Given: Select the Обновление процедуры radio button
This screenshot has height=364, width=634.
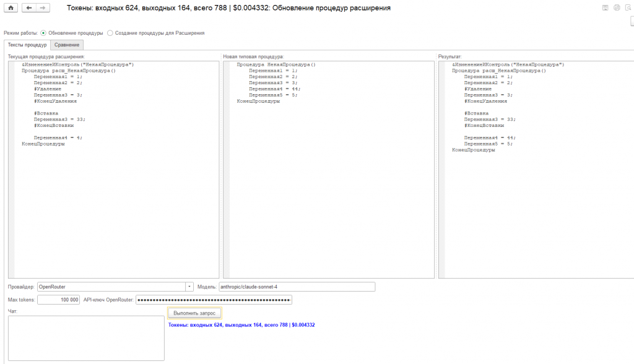Looking at the screenshot, I should (43, 33).
